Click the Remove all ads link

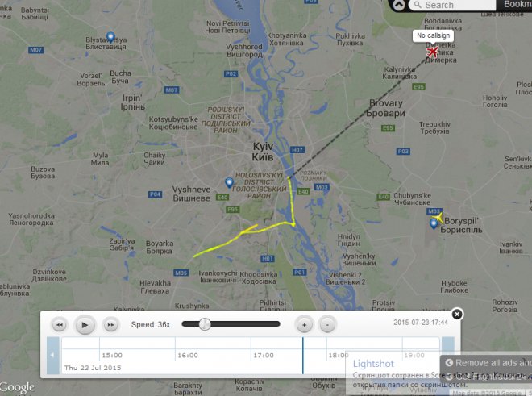(488, 363)
